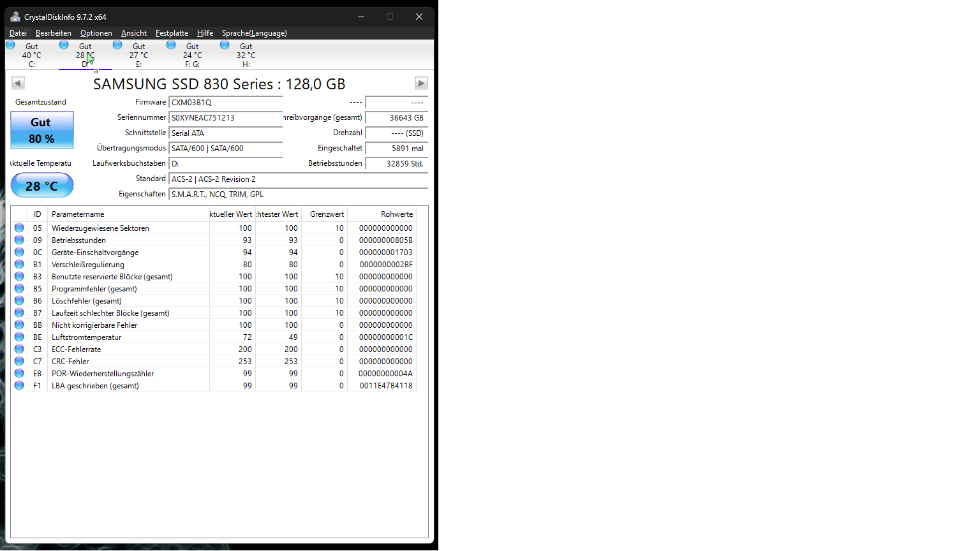Click the Gesamtzustand label

[41, 102]
